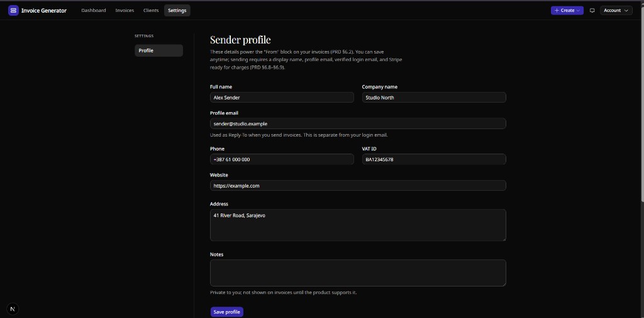Click the Notes label
This screenshot has width=644, height=318.
(216, 254)
